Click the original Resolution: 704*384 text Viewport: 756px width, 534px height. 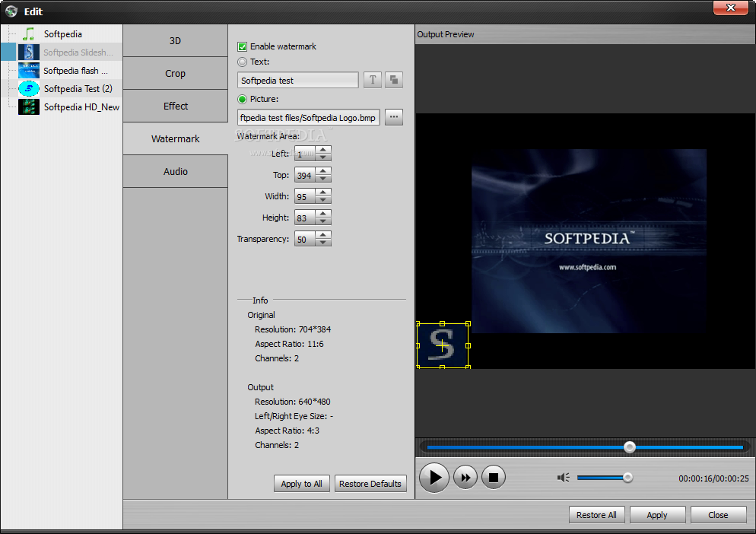(293, 329)
